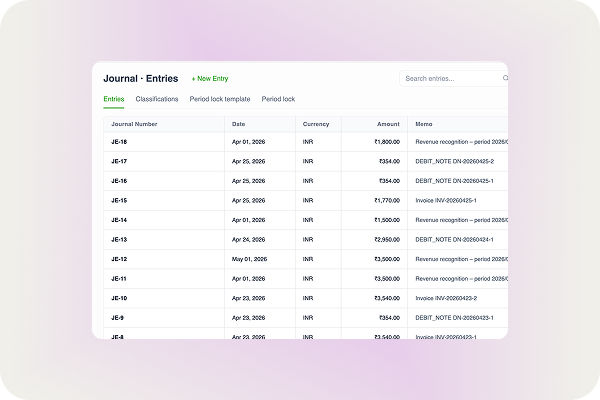Screen dimensions: 600x400
Task: Click memo DEBIT_NOTE DN-20260425-2
Action: pyautogui.click(x=455, y=161)
